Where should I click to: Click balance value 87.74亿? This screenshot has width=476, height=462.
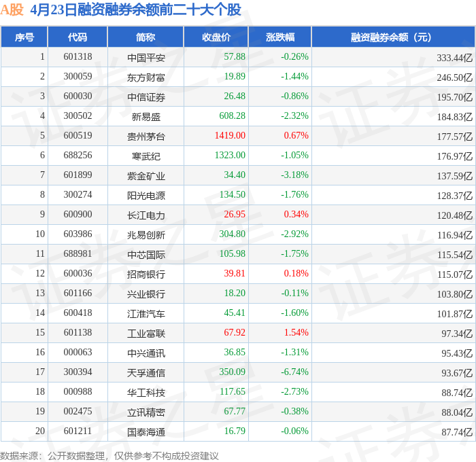457,432
